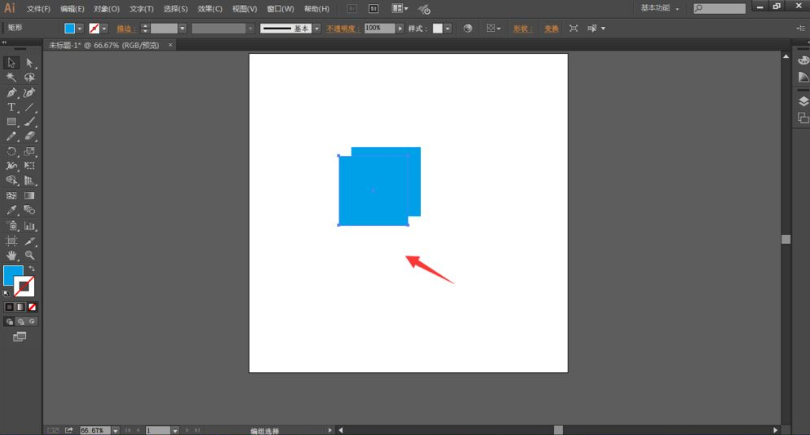
Task: Open the 效果(C) menu
Action: coord(210,9)
